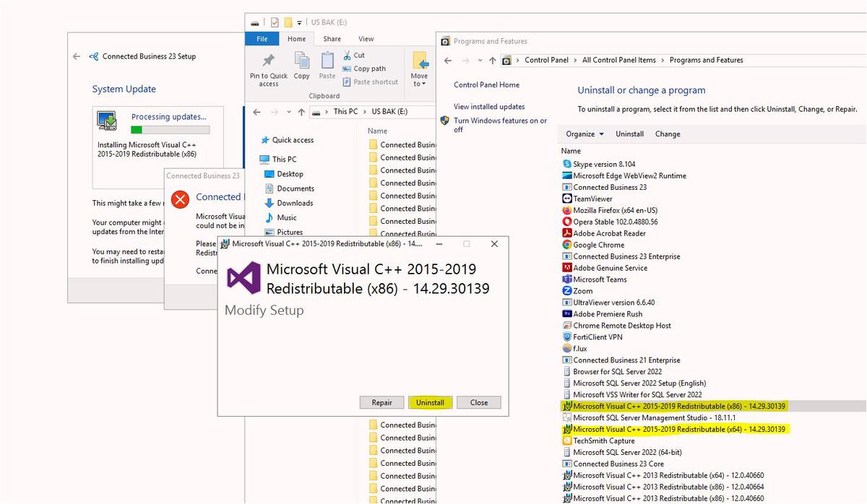Select the Zoom program icon
The width and height of the screenshot is (867, 504).
pos(567,291)
